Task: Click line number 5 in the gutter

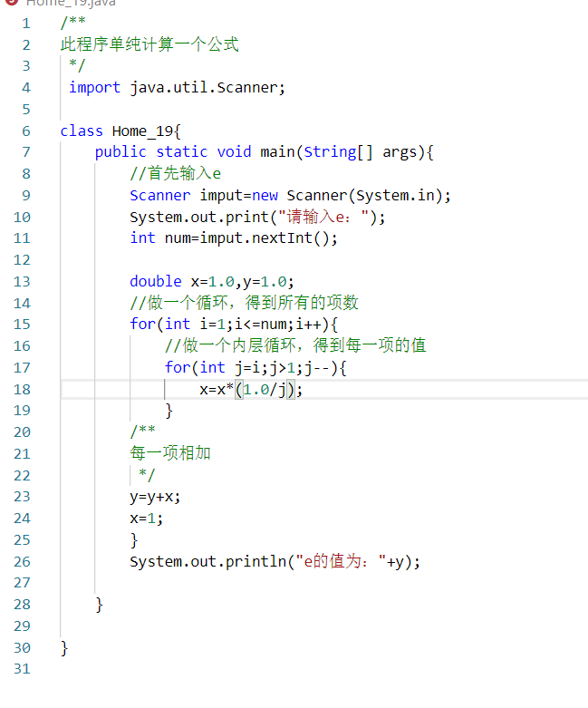Action: [26, 110]
